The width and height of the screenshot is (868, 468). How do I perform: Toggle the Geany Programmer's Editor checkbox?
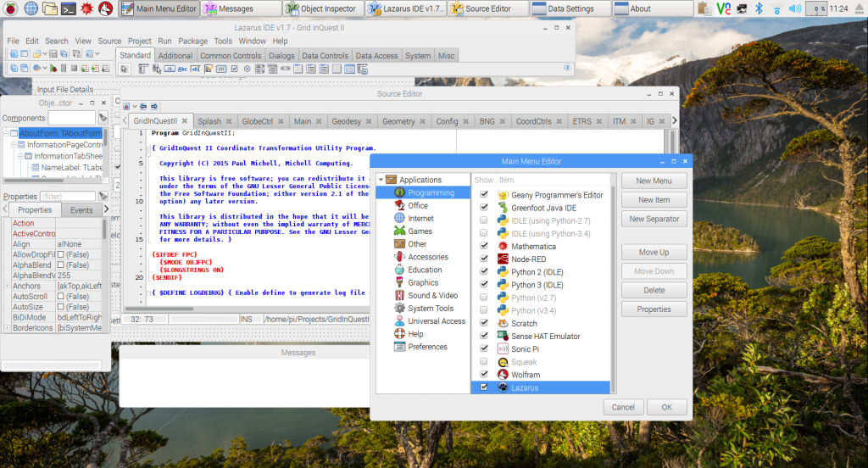click(x=484, y=194)
